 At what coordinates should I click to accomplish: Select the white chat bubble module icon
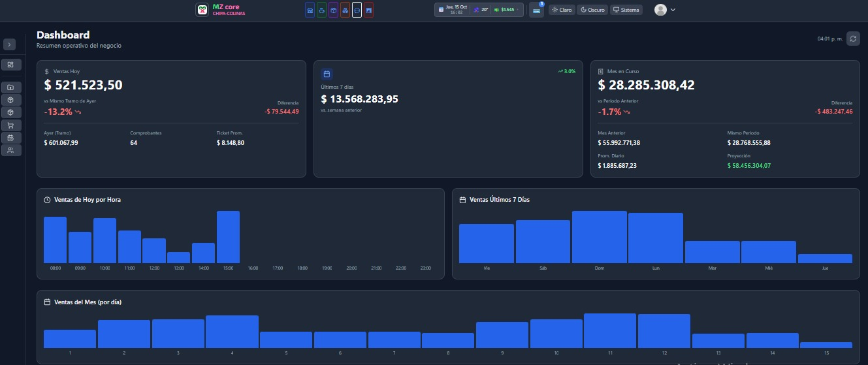pos(357,10)
